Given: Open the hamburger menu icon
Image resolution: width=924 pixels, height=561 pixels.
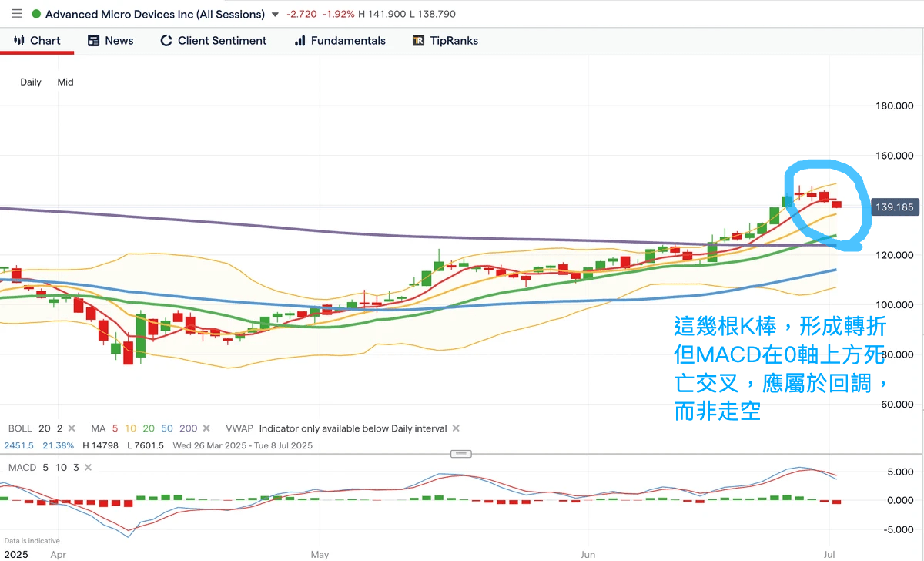Looking at the screenshot, I should [16, 14].
